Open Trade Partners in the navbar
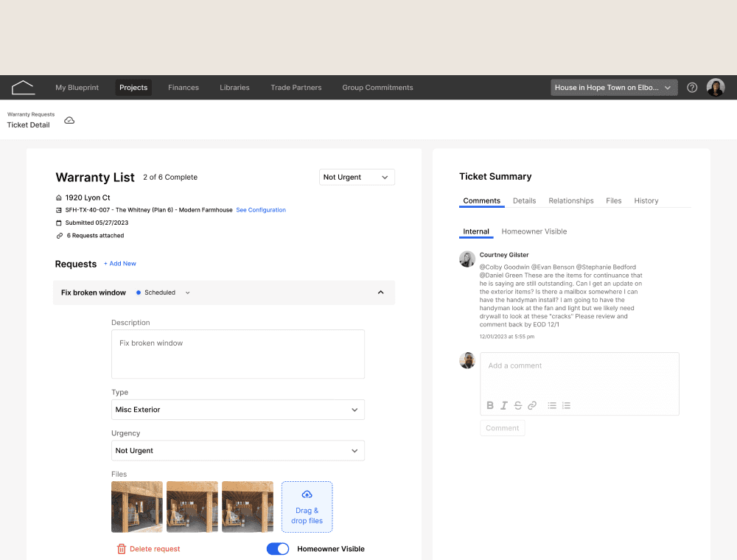This screenshot has width=737, height=560. 296,88
